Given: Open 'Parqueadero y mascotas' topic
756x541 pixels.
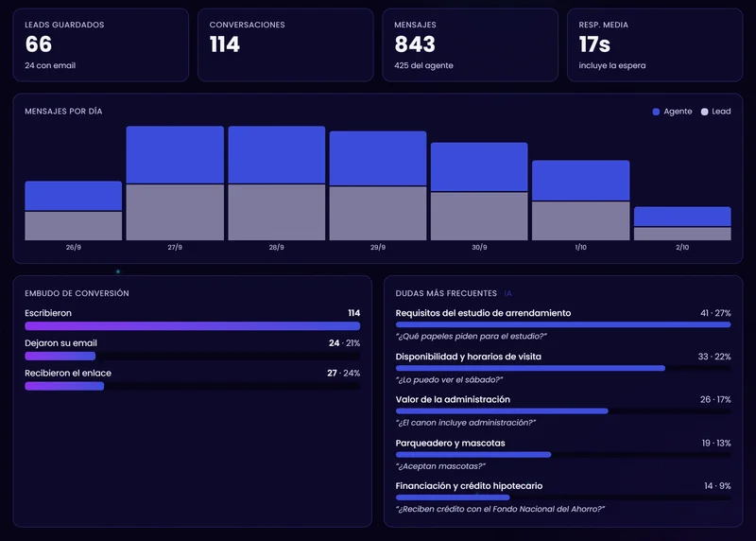Looking at the screenshot, I should click(451, 443).
